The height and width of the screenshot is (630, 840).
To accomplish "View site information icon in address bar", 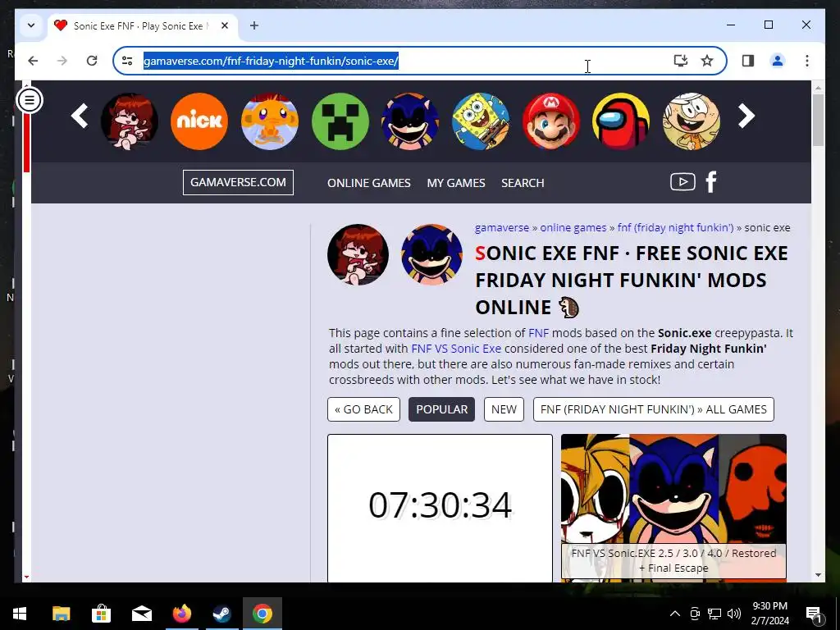I will click(x=127, y=61).
